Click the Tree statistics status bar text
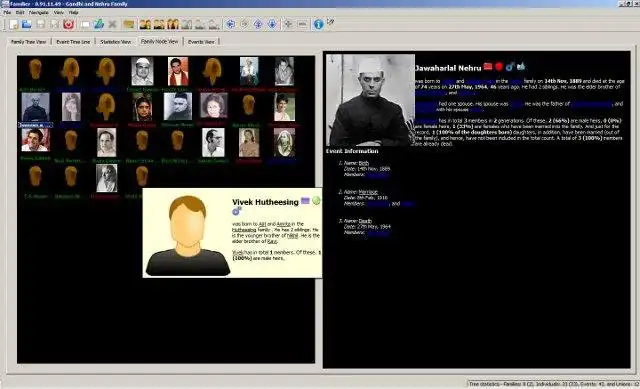The image size is (640, 389). pyautogui.click(x=554, y=384)
